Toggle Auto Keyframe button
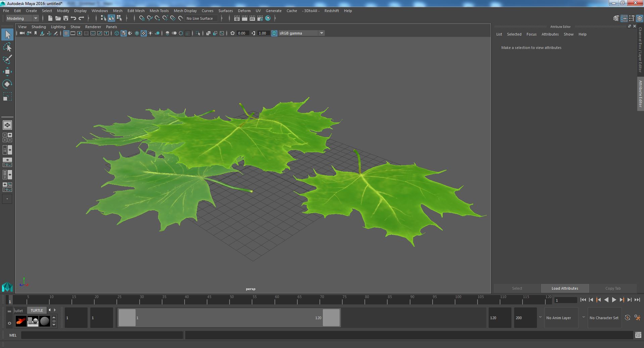 (x=628, y=317)
